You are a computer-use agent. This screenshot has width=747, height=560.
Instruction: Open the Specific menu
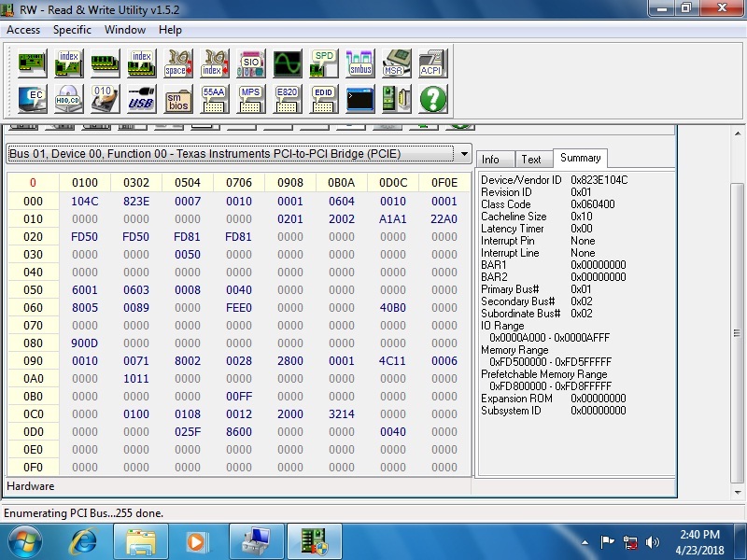pos(72,30)
